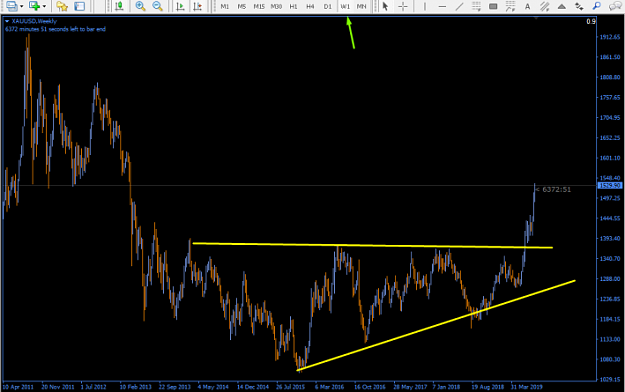Open the Navigator folder-with-star icon

tap(62, 6)
